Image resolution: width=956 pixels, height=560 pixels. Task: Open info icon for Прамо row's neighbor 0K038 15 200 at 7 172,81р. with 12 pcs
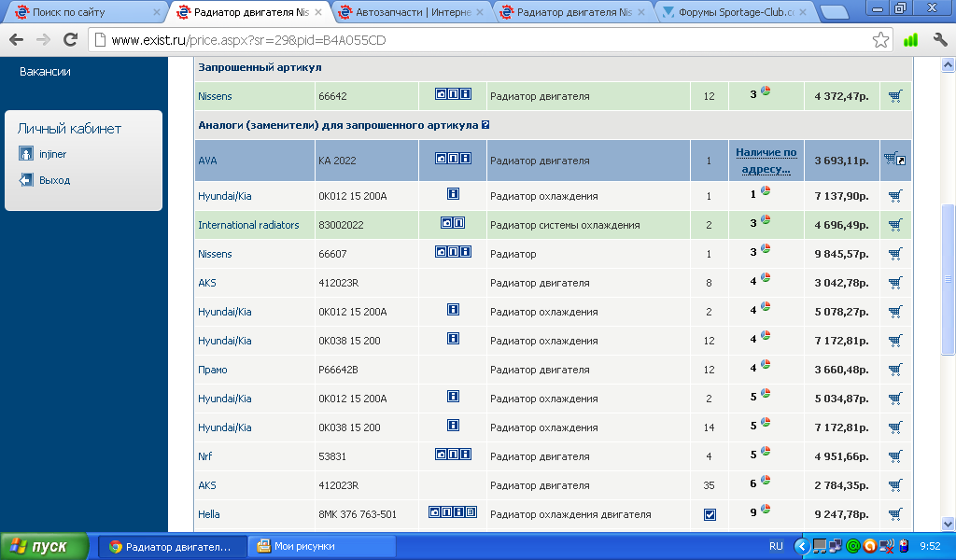453,339
